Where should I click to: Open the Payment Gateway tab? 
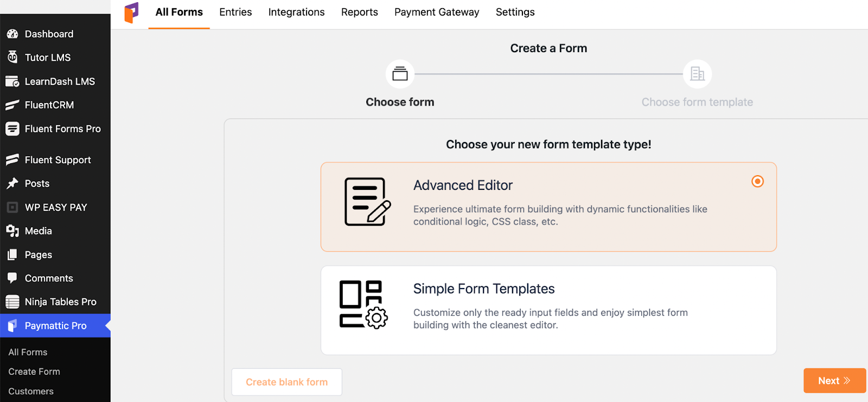click(437, 12)
